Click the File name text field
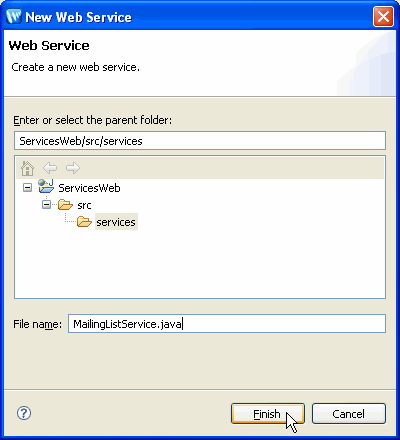 227,324
